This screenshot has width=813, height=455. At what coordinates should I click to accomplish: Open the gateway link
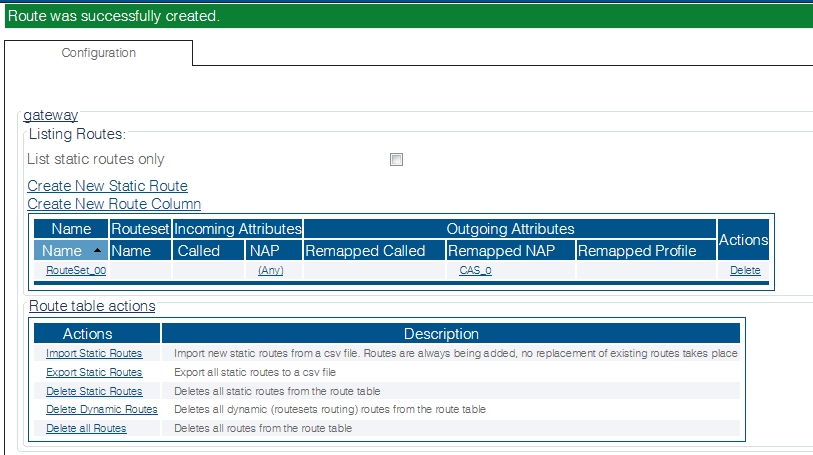(x=50, y=116)
